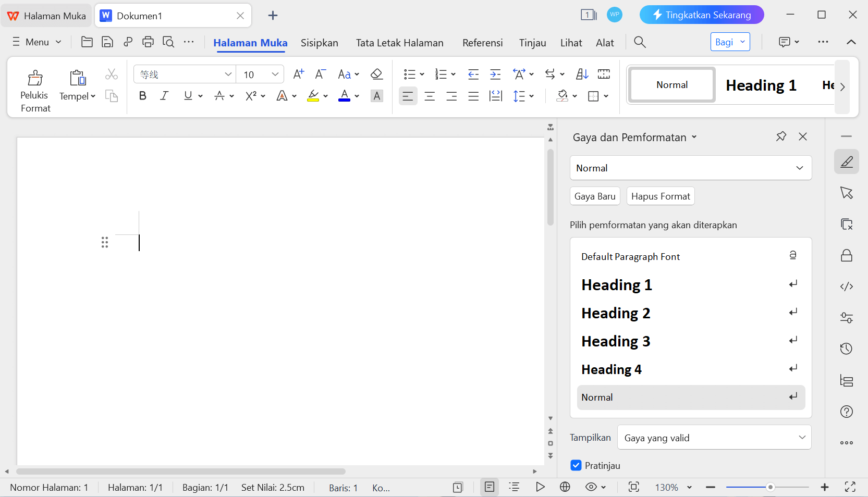Apply Heading 2 from styles list
Image resolution: width=868 pixels, height=497 pixels.
(x=616, y=313)
